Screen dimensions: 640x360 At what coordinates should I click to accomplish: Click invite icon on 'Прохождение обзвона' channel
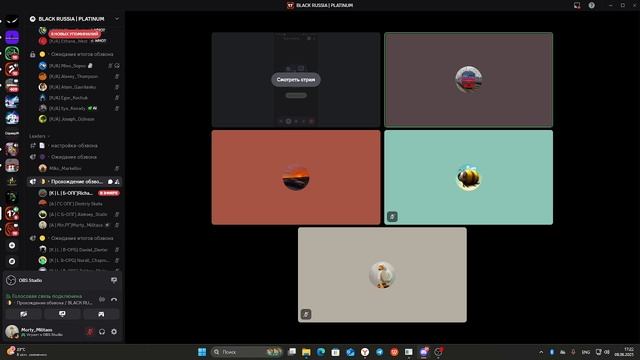point(117,182)
